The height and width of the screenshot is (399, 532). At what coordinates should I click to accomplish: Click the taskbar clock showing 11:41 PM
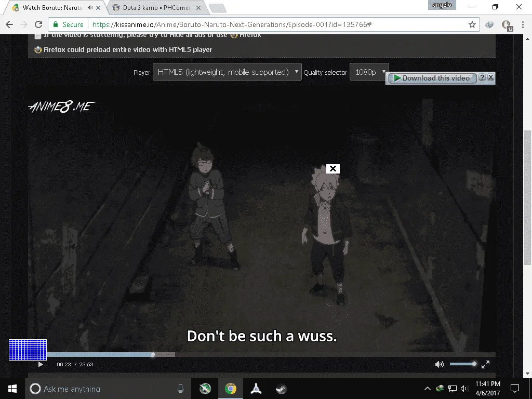pos(487,389)
